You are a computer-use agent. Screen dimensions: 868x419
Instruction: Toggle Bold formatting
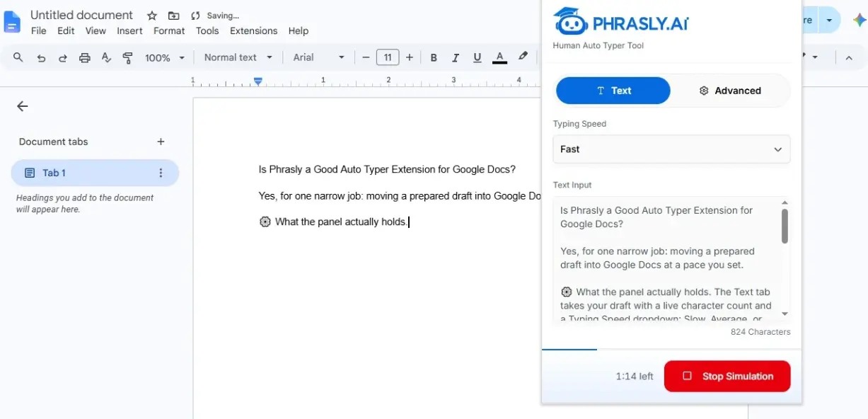pos(434,57)
